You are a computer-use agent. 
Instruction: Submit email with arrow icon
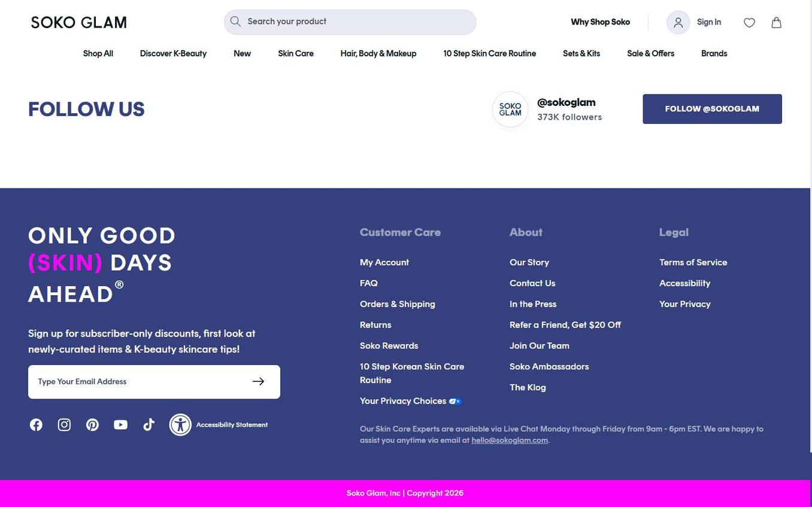click(258, 382)
